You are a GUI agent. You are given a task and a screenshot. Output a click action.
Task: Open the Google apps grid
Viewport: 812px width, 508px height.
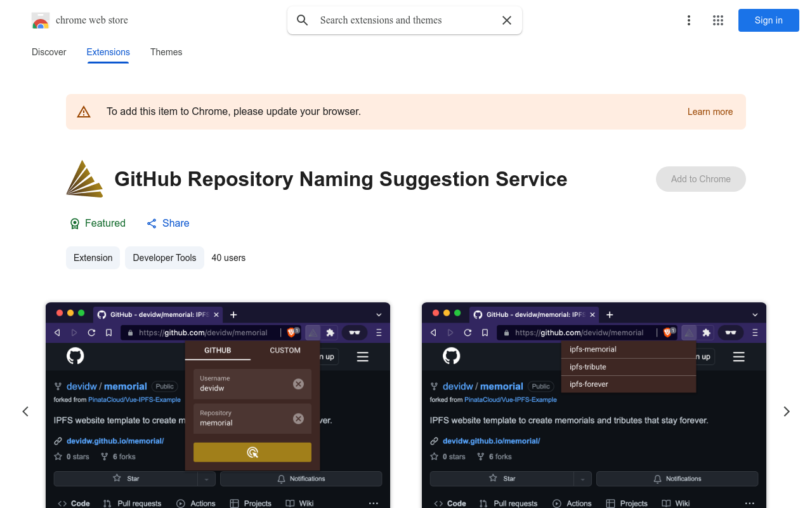718,20
